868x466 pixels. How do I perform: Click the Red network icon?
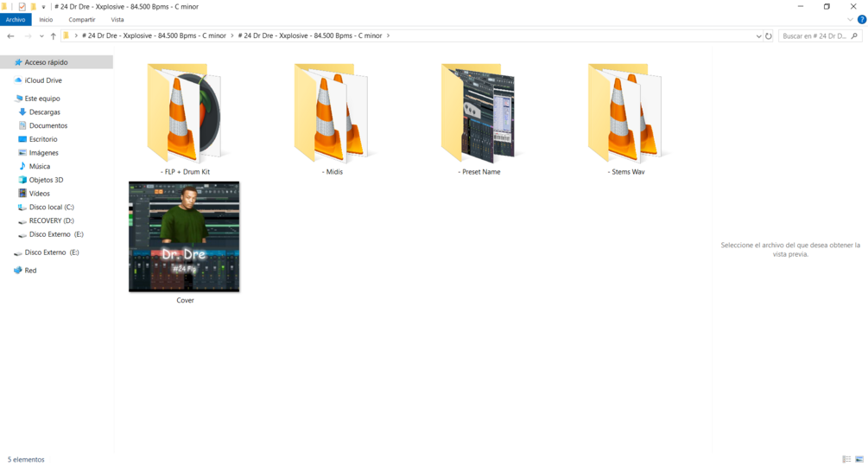point(18,271)
